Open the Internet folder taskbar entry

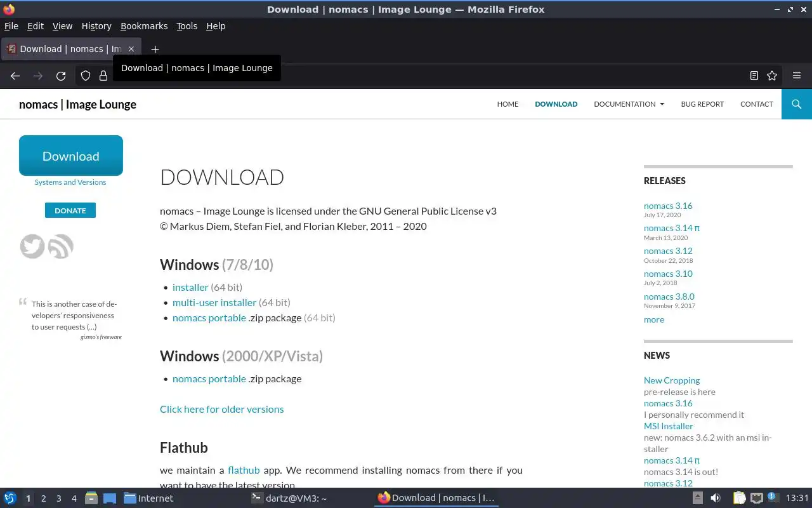[148, 498]
